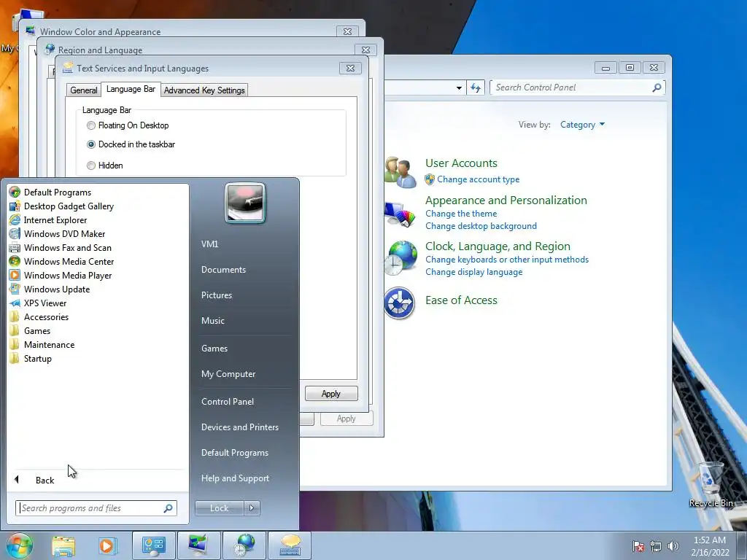Close the Text Services and Input Languages dialog
Screen dimensions: 747x560
[350, 68]
